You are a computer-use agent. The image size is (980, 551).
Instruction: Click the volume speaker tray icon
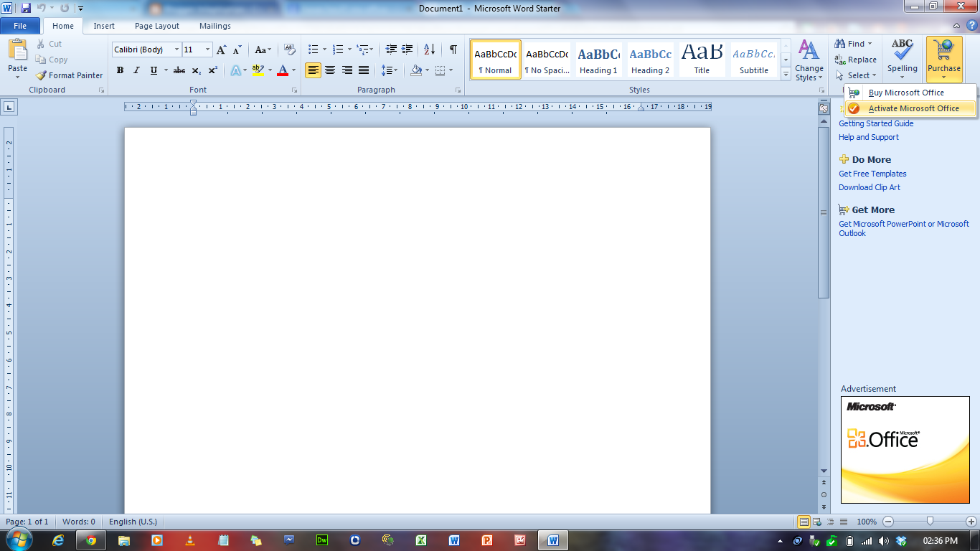coord(883,540)
